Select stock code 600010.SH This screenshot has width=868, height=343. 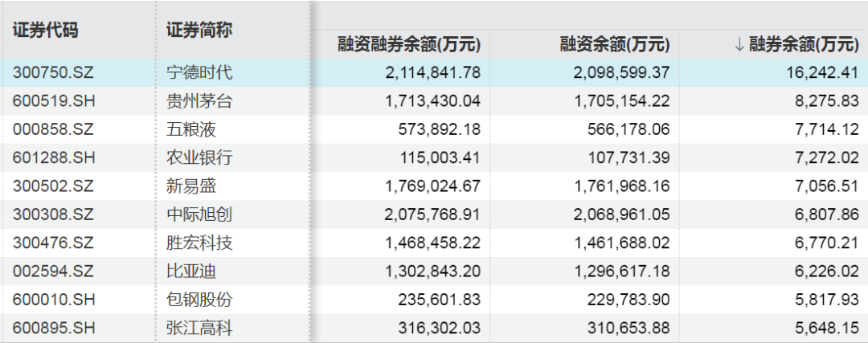tap(53, 300)
